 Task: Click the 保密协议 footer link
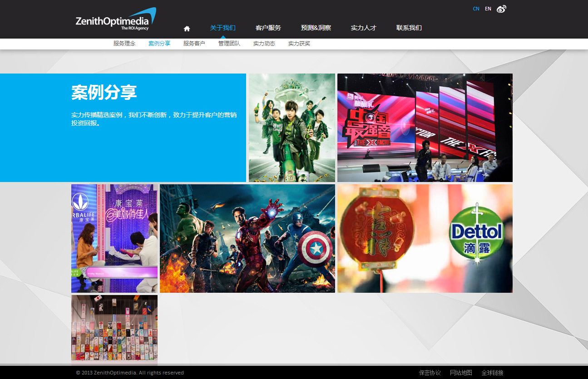coord(430,373)
